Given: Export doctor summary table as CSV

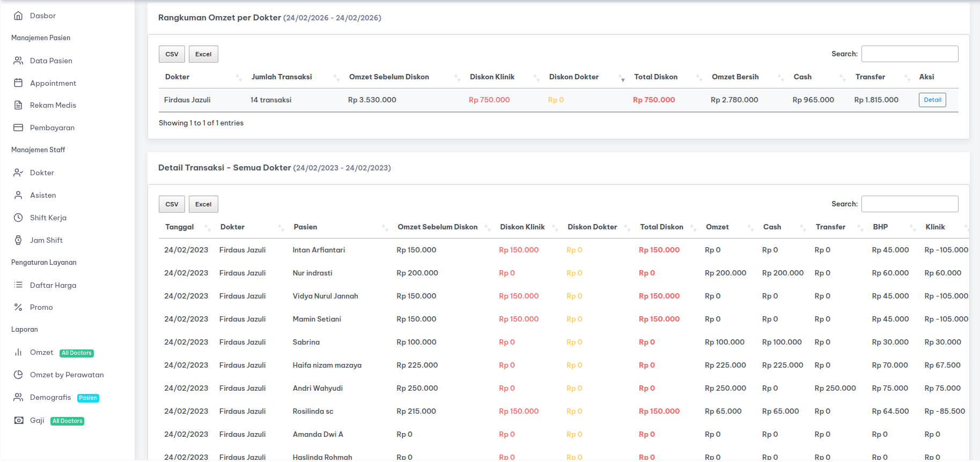Looking at the screenshot, I should (x=172, y=54).
